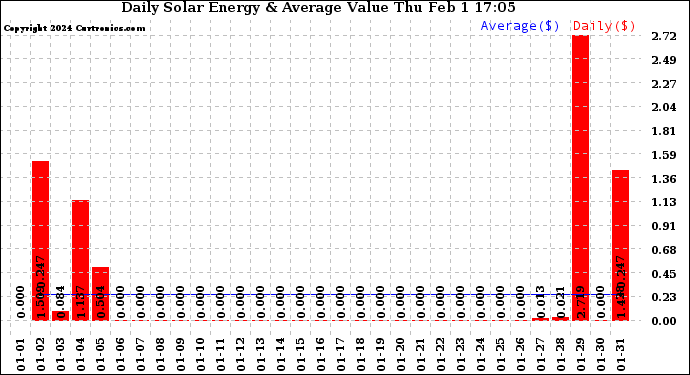Click the x-axis date label "01-05"
This screenshot has height=375, width=690.
[101, 355]
